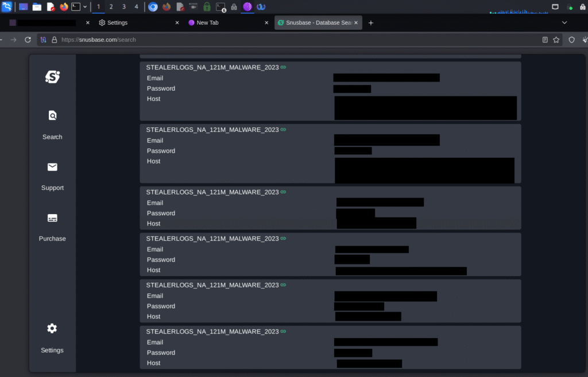This screenshot has height=377, width=588.
Task: Open the file manager from the panel
Action: pos(37,7)
